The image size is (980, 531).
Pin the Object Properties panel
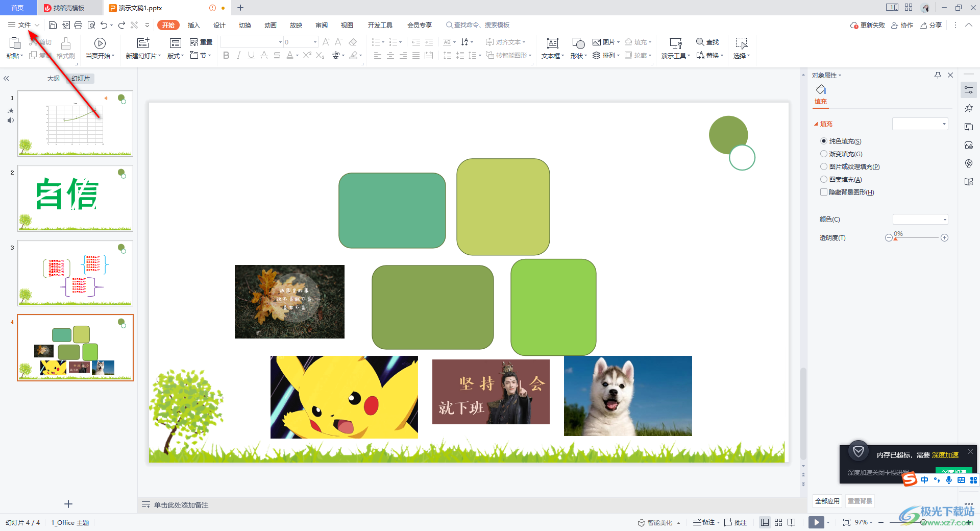pyautogui.click(x=938, y=75)
